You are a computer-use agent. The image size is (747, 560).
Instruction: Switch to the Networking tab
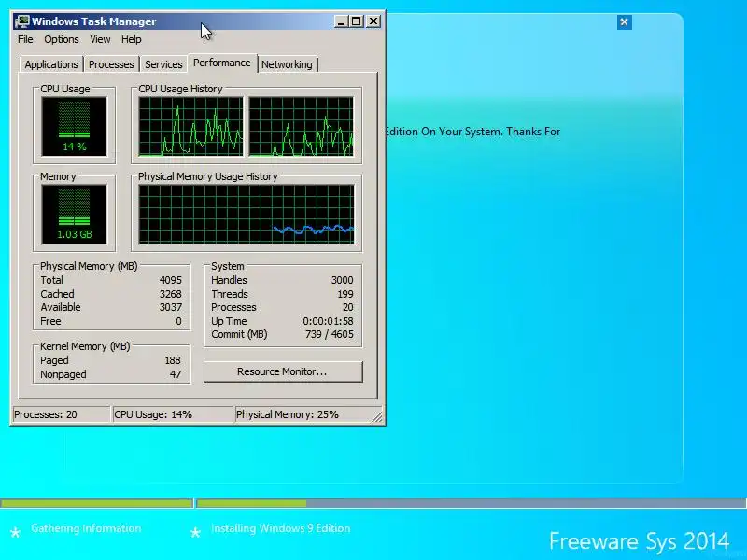(287, 64)
